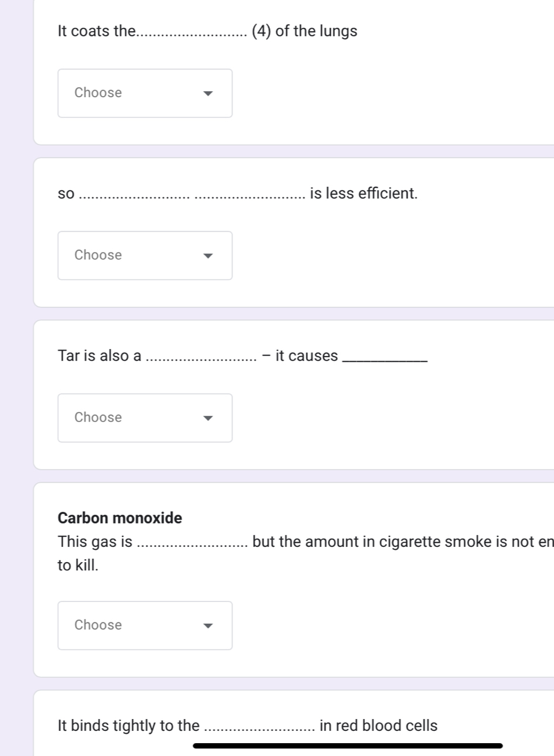Click the 'Choose' label below 'Tar is also a'
Viewport: 554px width, 756px height.
(98, 417)
